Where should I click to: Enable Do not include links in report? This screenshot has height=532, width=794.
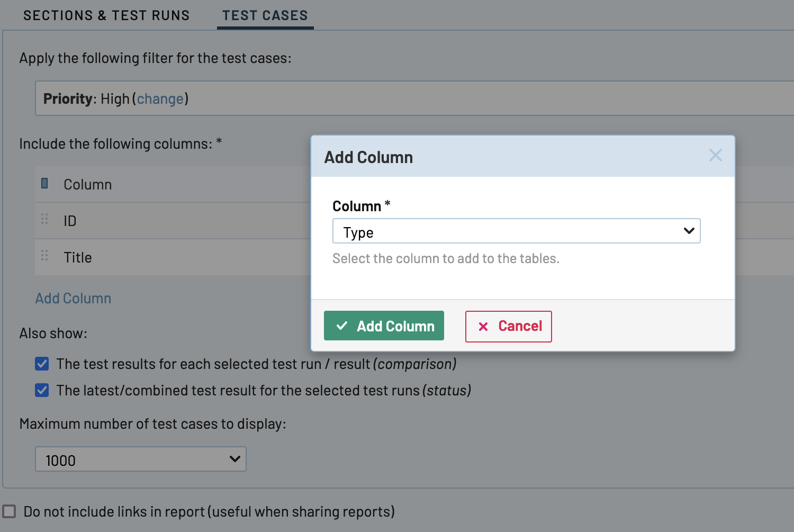(x=9, y=511)
